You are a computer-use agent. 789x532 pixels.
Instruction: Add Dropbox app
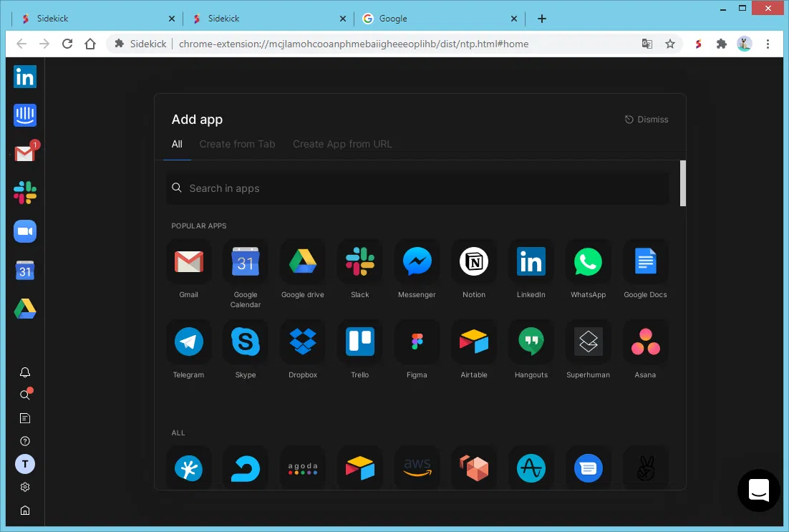click(302, 342)
